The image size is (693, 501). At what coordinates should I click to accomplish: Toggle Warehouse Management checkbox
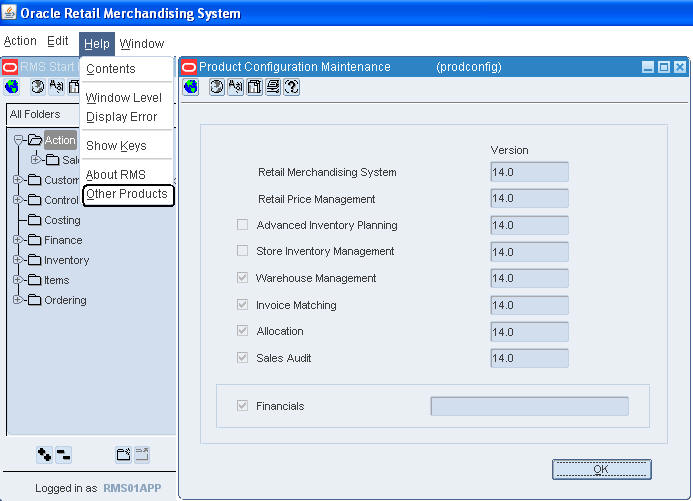(242, 277)
